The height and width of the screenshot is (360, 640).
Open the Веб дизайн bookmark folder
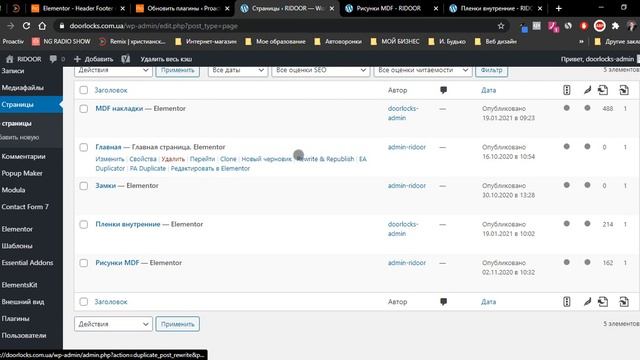pos(496,41)
